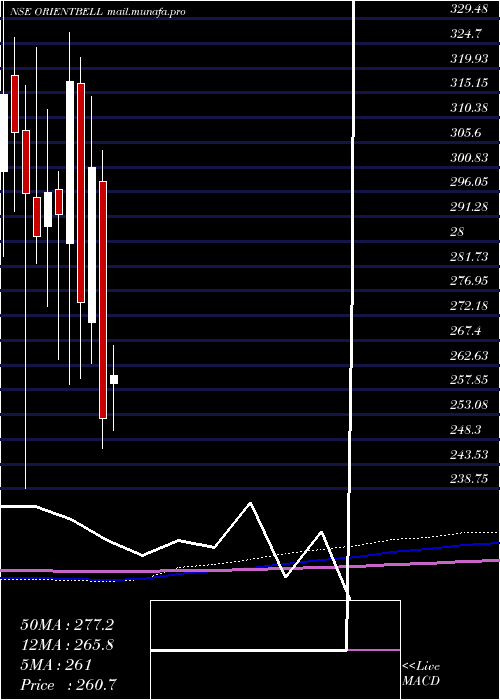Click the 243.53 price axis label
This screenshot has height=700, width=500.
coord(468,455)
